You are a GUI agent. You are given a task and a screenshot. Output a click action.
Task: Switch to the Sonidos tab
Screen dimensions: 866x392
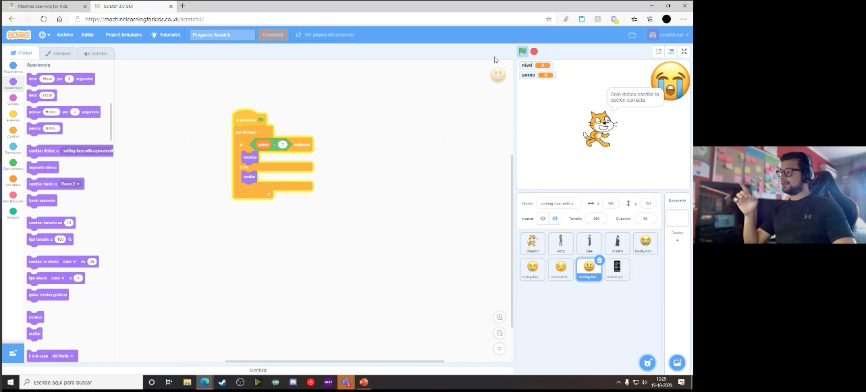(96, 54)
